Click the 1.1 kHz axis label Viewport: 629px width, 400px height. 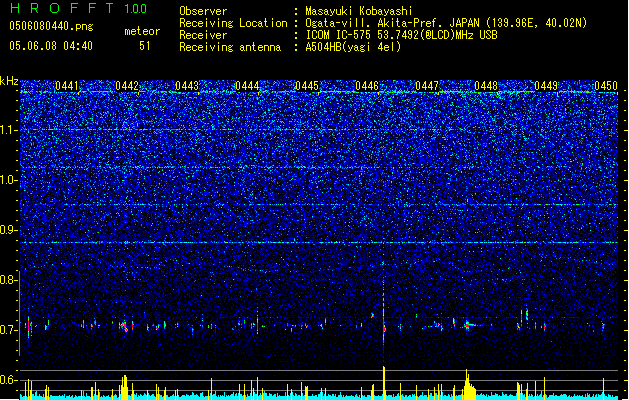8,130
